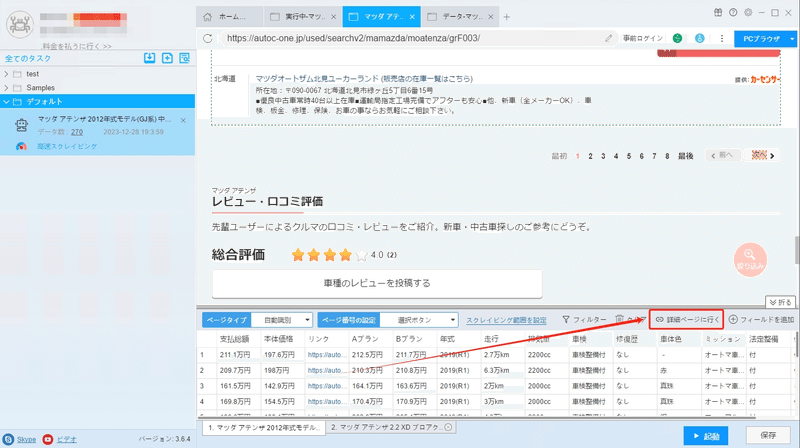Close the second page tab with its X
Screen dimensions: 800x448
pos(448,428)
